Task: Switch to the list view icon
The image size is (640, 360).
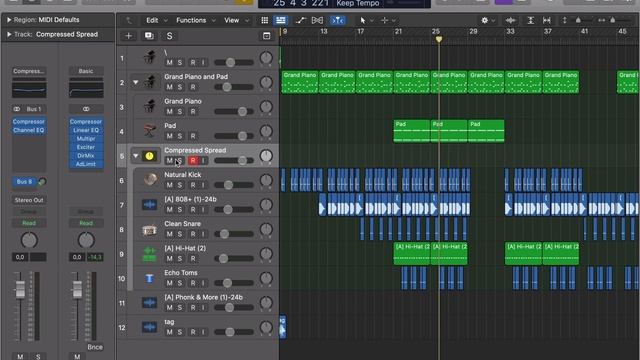Action: tap(280, 20)
